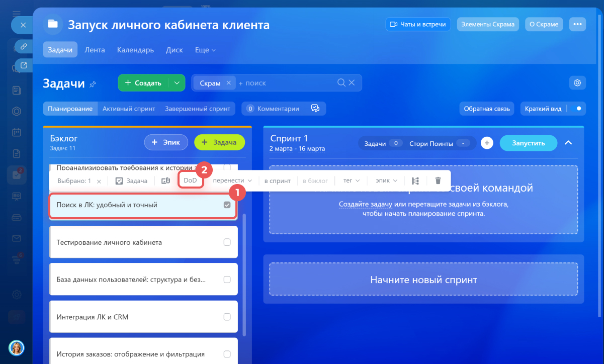Open the documents sidebar icon

17,153
